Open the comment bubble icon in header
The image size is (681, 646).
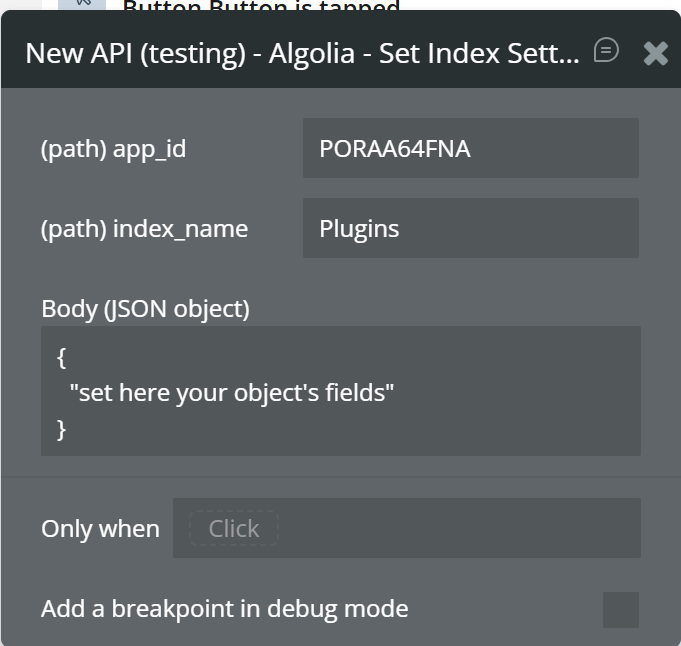606,51
